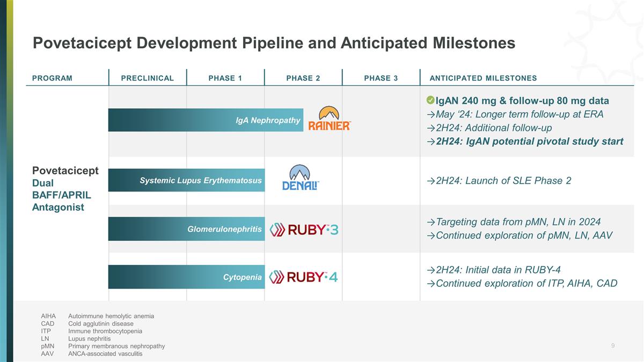644x362 pixels.
Task: Click the slide title about Povetacicept pipeline
Action: (274, 43)
